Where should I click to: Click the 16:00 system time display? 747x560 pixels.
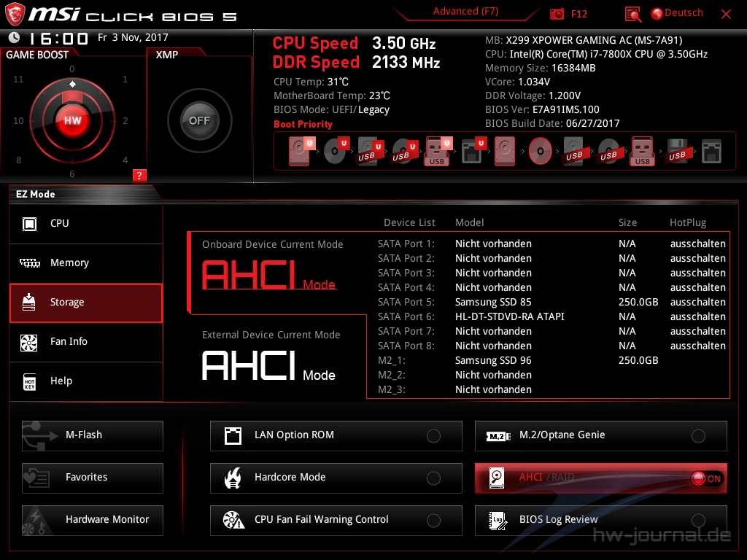pyautogui.click(x=59, y=38)
